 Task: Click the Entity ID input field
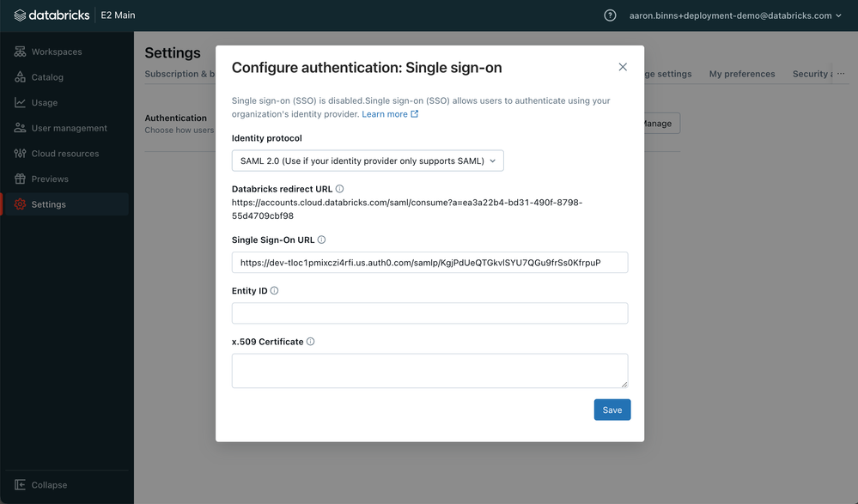tap(429, 313)
